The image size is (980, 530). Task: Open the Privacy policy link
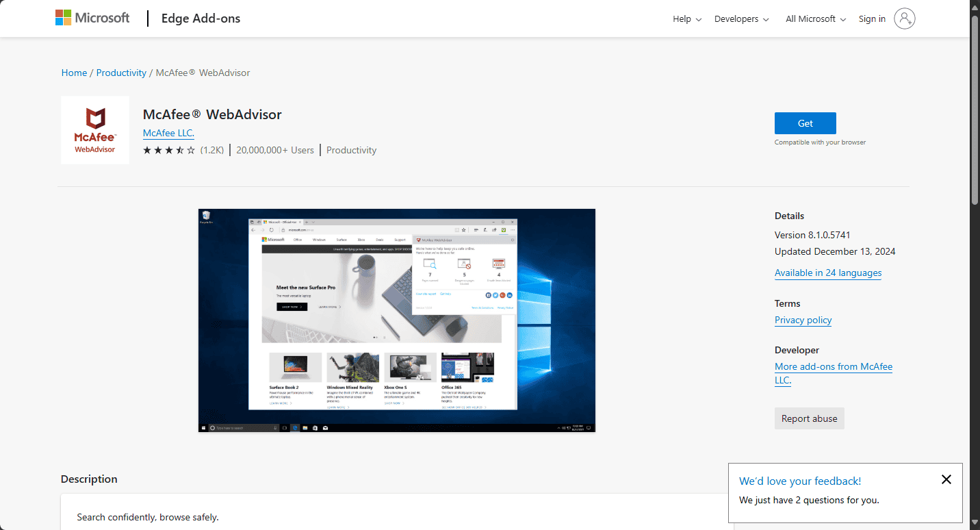point(803,320)
